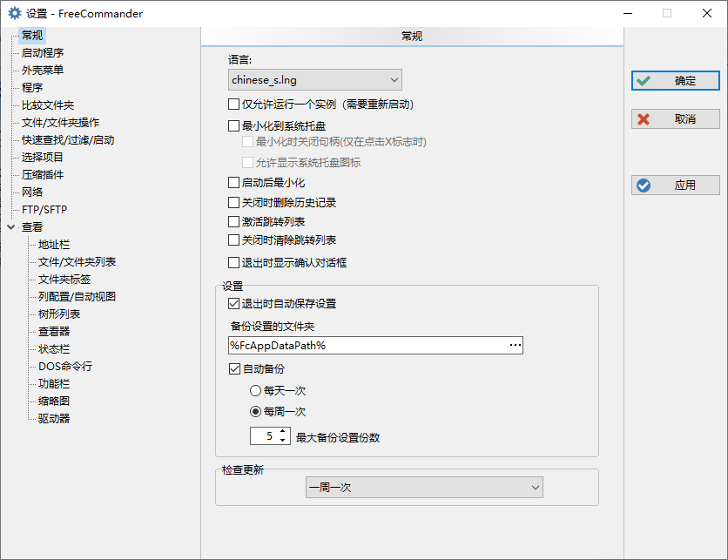Screen dimensions: 728x560
Task: Select 启动程序 in the settings sidebar
Action: [x=44, y=52]
